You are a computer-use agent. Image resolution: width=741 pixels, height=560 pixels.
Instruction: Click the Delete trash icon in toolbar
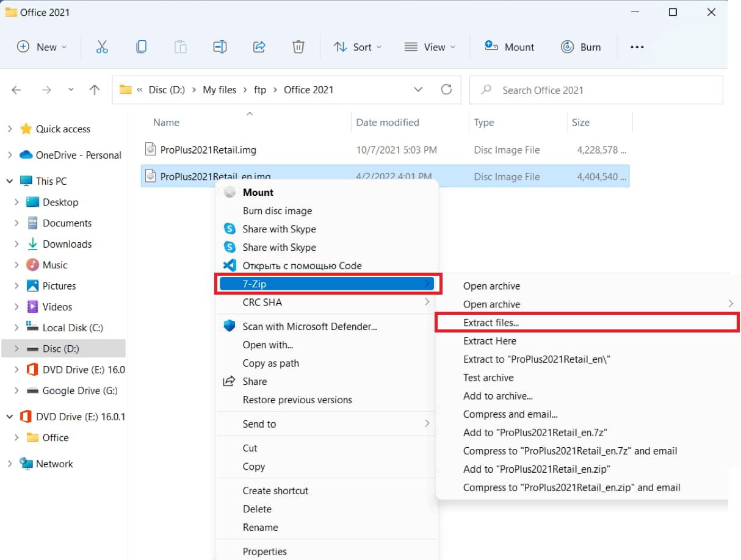click(298, 47)
